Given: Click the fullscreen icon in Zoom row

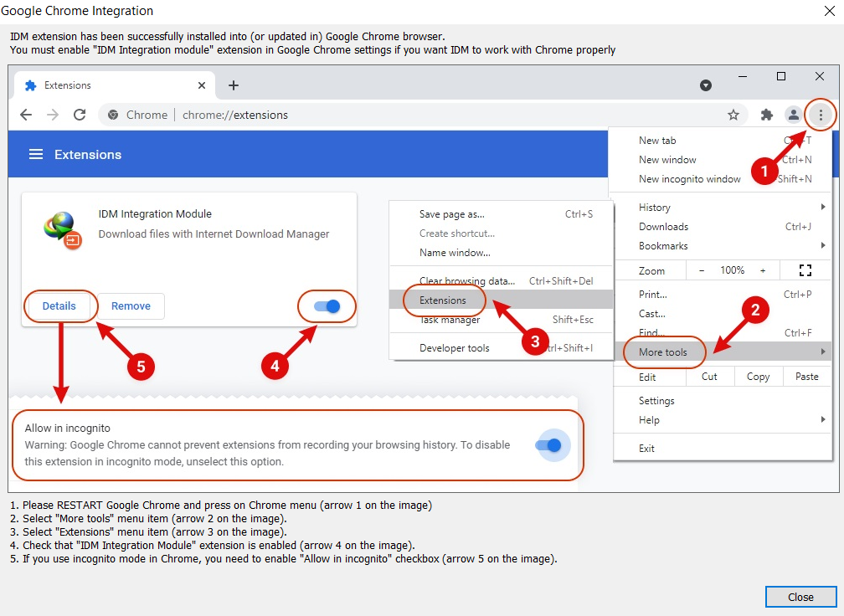Looking at the screenshot, I should (805, 270).
